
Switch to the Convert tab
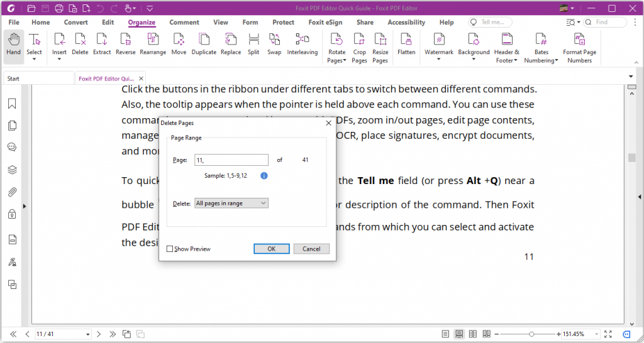click(75, 22)
